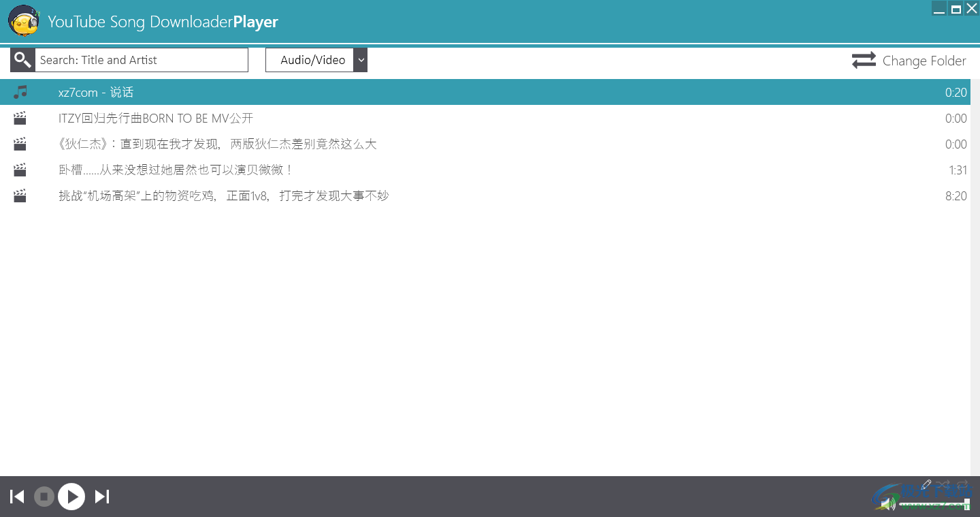Screen dimensions: 980x517
Task: Click the music note icon on xz7com track
Action: 19,92
